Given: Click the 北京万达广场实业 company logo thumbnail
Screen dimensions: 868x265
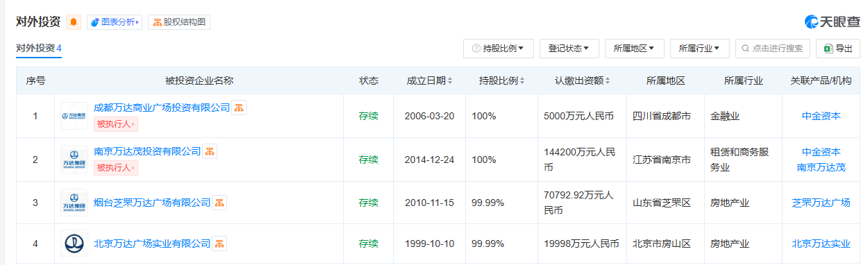Looking at the screenshot, I should coord(74,243).
